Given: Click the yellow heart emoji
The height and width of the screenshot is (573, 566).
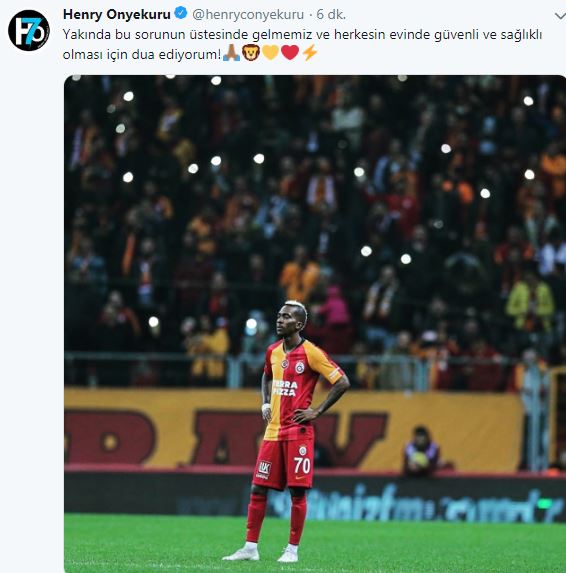Looking at the screenshot, I should [x=271, y=53].
